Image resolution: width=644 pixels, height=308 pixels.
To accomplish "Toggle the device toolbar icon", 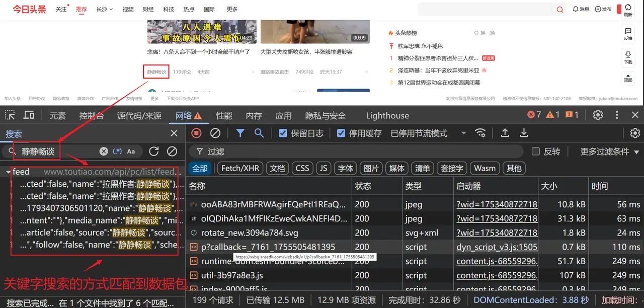I will point(29,115).
